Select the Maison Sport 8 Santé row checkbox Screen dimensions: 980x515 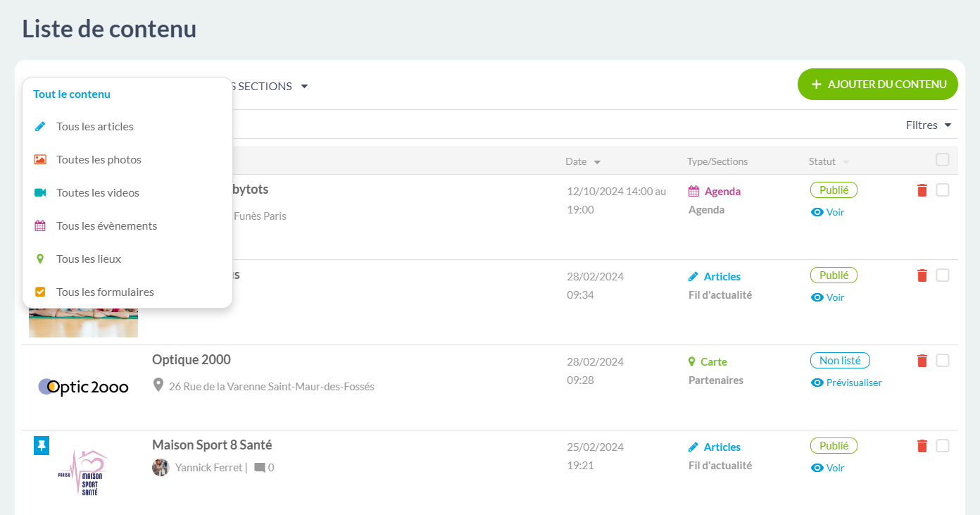coord(943,446)
